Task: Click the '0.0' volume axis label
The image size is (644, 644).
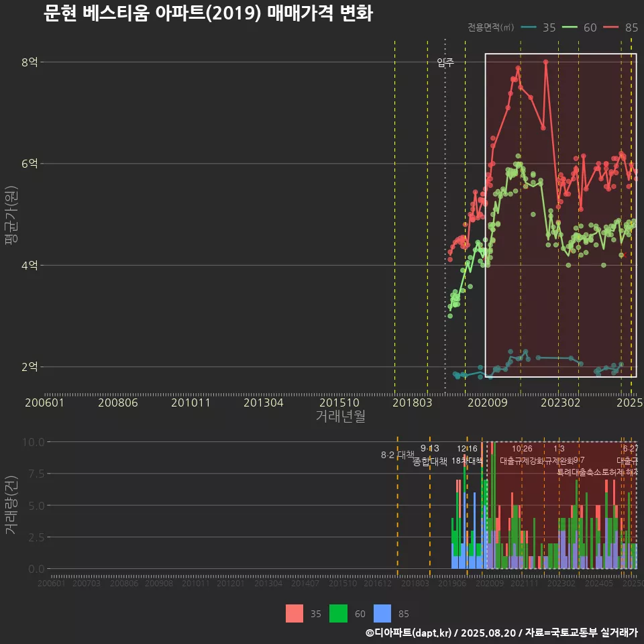Action: [36, 570]
